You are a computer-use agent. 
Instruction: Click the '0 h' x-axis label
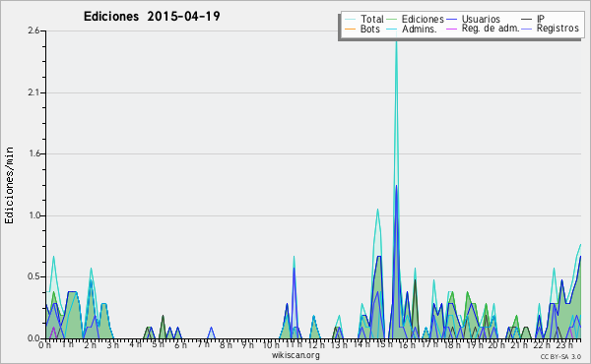44,344
